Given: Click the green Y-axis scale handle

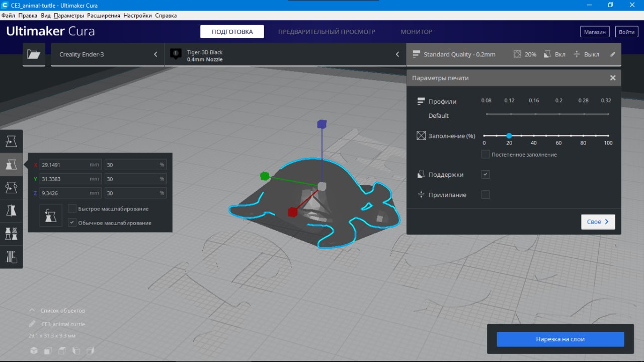Looking at the screenshot, I should [x=265, y=176].
